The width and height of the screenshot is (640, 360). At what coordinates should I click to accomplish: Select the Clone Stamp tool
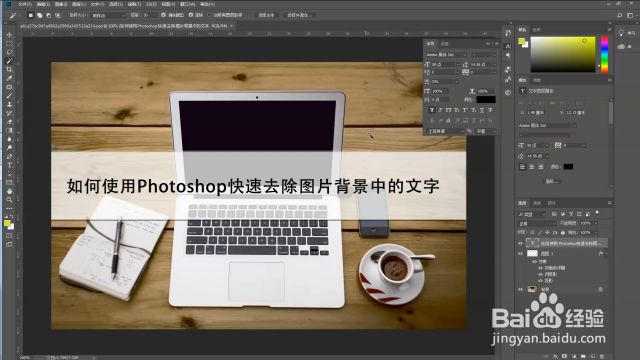click(x=9, y=104)
